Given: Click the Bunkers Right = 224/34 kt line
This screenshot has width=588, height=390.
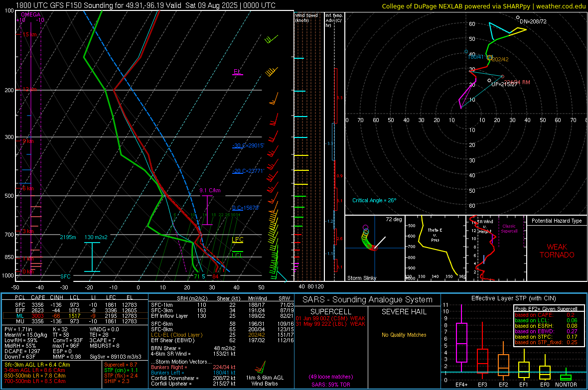Looking at the screenshot, I should pyautogui.click(x=193, y=367).
